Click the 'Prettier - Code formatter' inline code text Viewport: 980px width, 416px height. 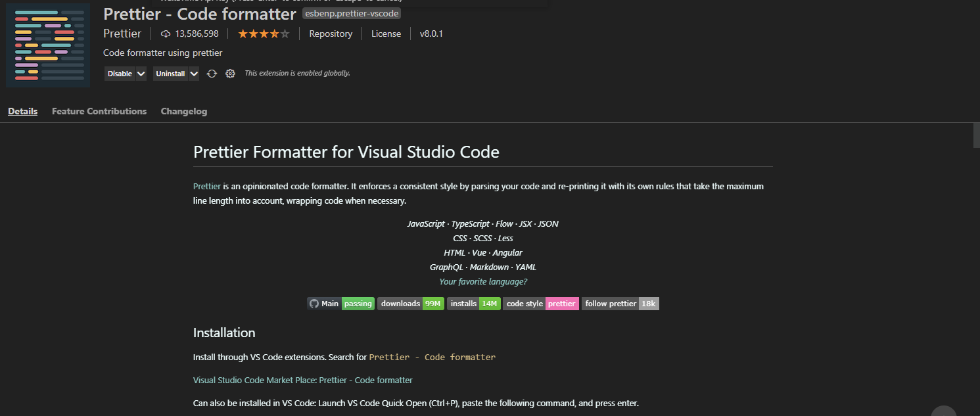tap(432, 358)
